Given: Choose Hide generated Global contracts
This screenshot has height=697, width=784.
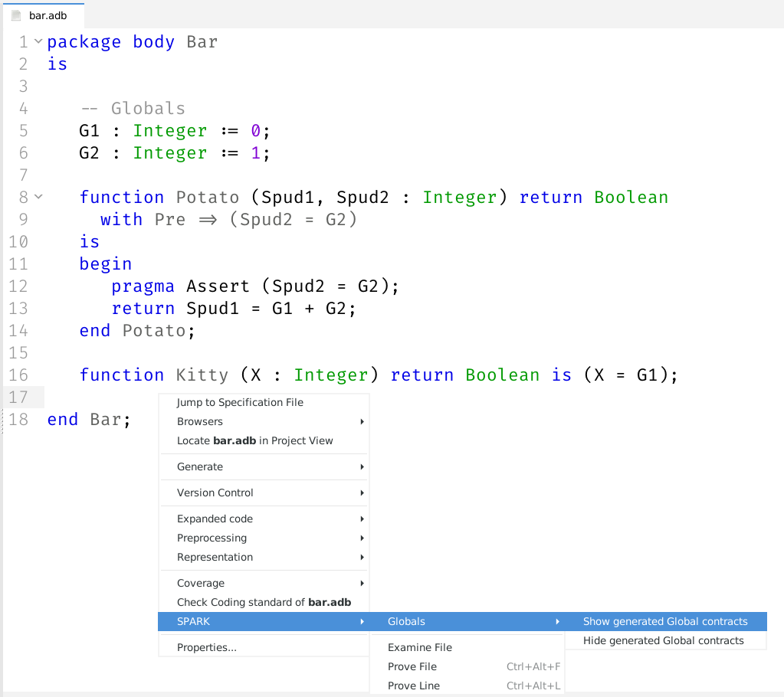Looking at the screenshot, I should (x=663, y=640).
